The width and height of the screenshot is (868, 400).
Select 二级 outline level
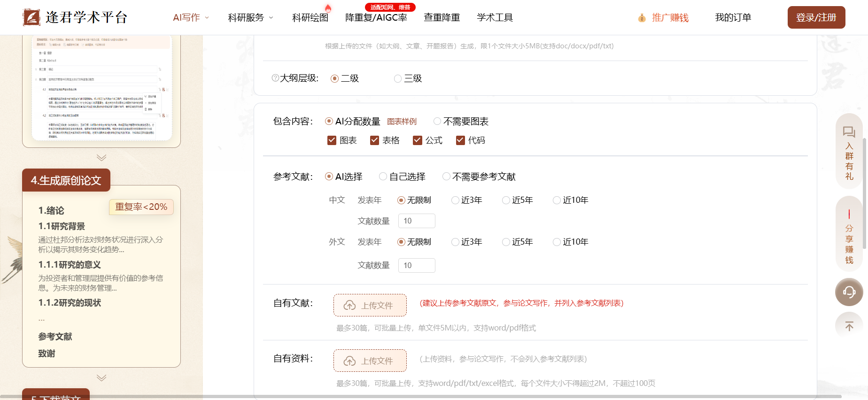334,78
